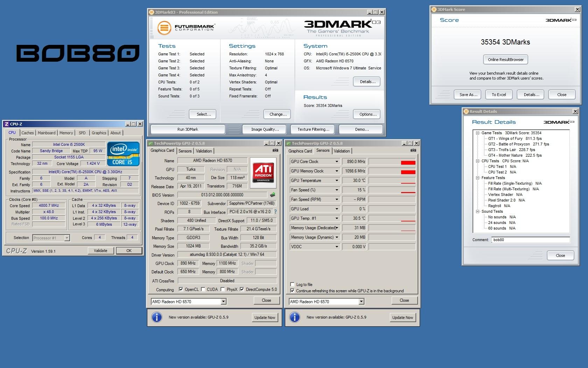Image resolution: width=588 pixels, height=368 pixels.
Task: Open the GPU Memory Clock sensor dropdown
Action: (x=337, y=171)
